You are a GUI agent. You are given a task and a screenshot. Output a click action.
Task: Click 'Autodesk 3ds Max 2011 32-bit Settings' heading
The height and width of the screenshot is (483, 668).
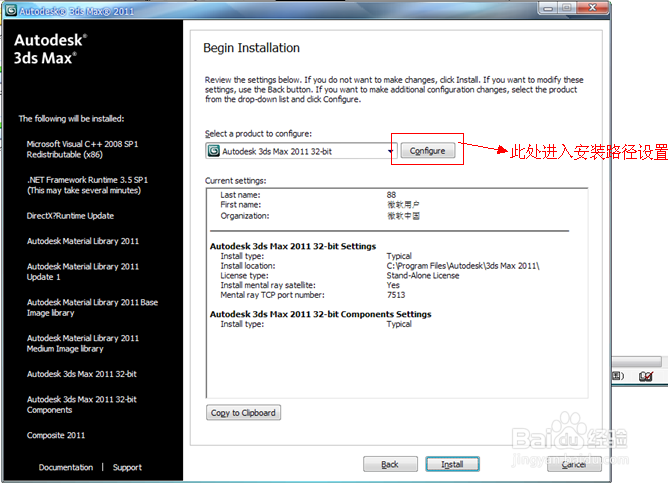[x=293, y=246]
